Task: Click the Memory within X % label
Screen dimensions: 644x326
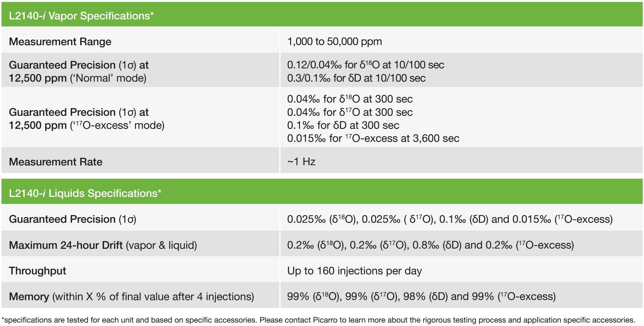Action: click(131, 297)
